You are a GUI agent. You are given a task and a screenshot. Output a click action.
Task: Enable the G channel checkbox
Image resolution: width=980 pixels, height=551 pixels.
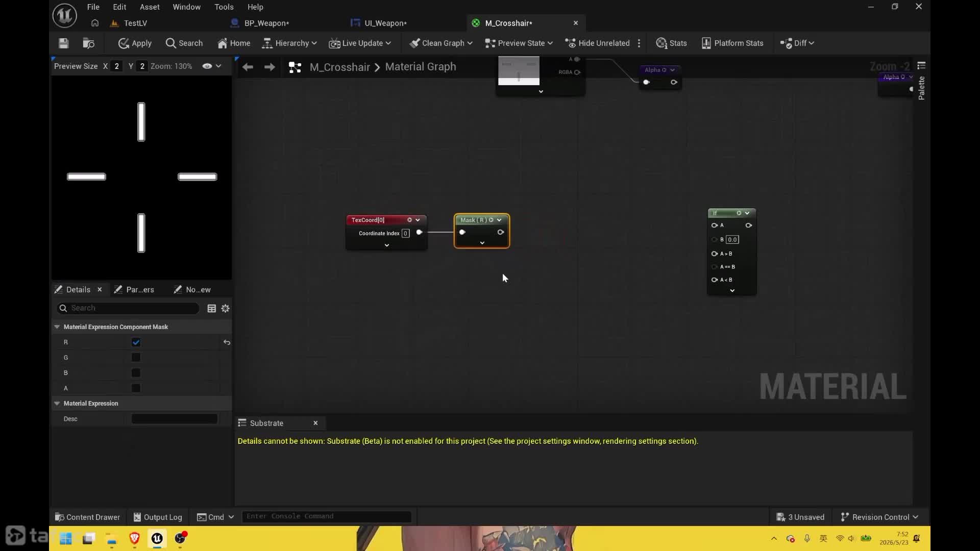[x=136, y=358]
